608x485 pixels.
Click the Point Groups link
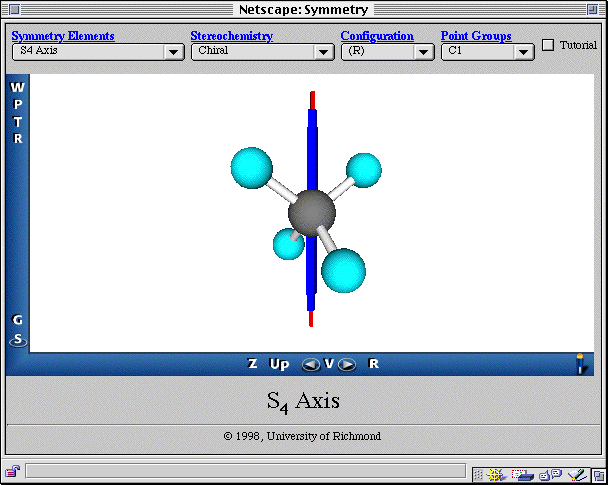[x=476, y=36]
